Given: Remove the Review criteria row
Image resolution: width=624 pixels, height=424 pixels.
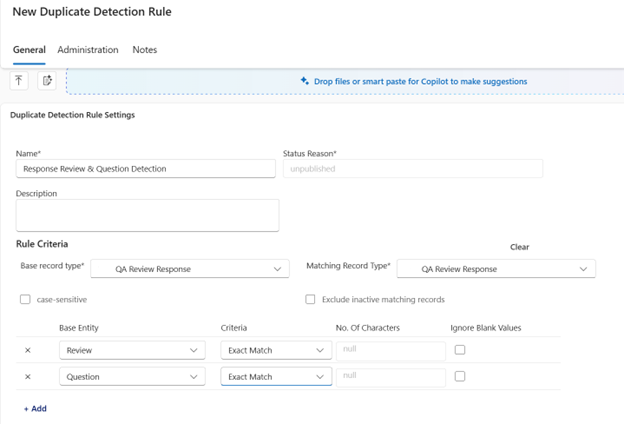Looking at the screenshot, I should [27, 350].
